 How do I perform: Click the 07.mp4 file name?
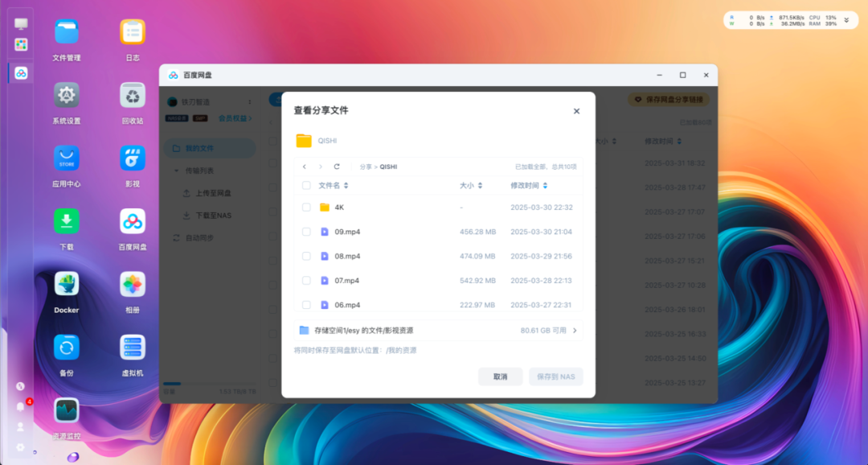click(x=347, y=281)
